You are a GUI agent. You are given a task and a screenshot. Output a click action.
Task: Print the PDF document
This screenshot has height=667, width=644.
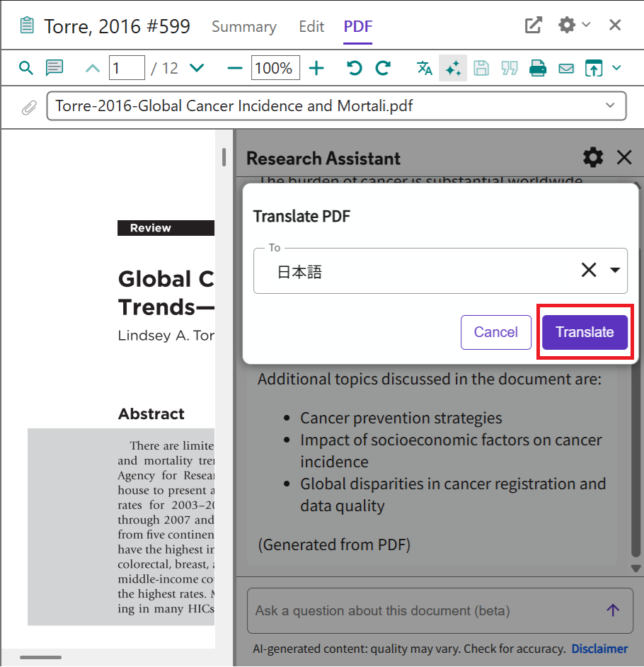(x=538, y=68)
